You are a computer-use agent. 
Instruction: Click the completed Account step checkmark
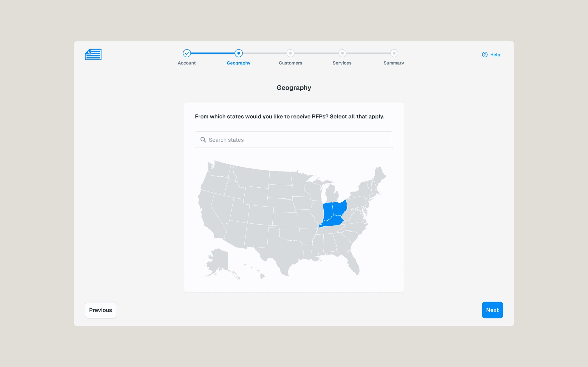pos(187,53)
